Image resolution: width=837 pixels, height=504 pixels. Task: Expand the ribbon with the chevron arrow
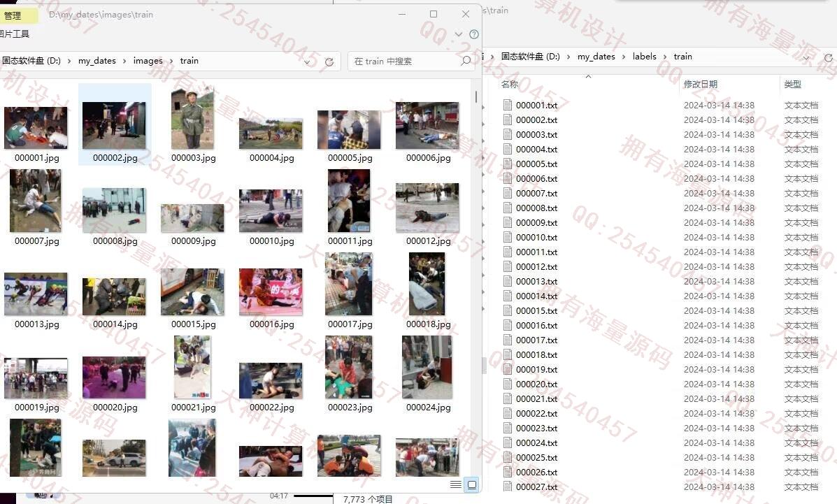click(x=459, y=34)
